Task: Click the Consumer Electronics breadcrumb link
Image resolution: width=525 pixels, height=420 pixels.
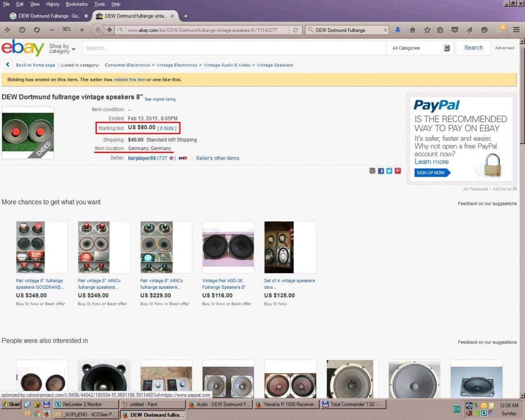Action: tap(127, 65)
